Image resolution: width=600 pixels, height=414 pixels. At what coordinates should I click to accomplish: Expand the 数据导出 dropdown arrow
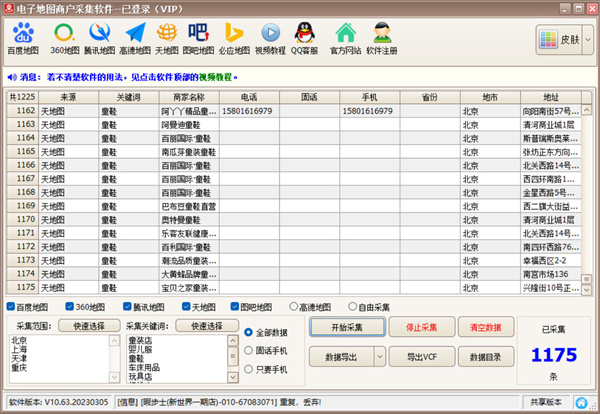[x=380, y=356]
